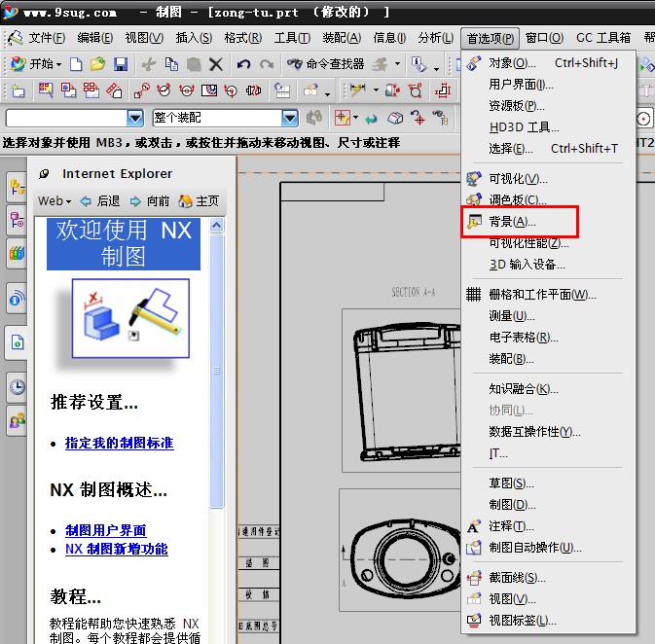Select 资源板(P)... menu entry

point(548,106)
